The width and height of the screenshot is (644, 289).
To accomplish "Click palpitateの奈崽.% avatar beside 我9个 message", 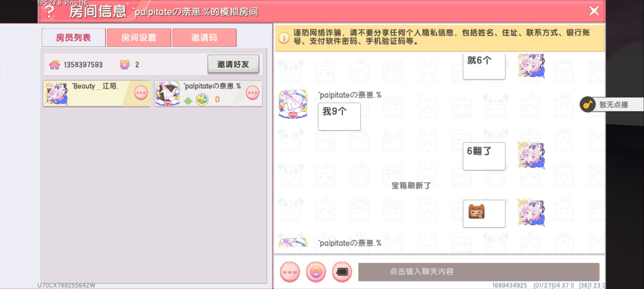I will (x=293, y=104).
